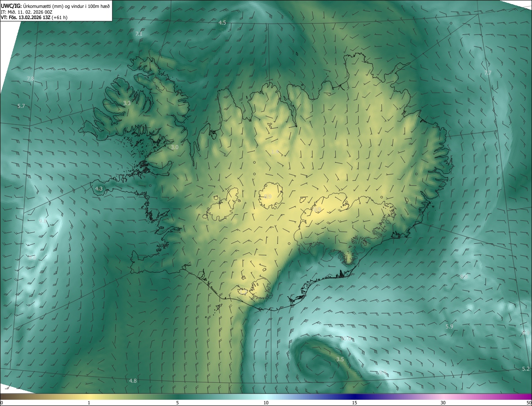The height and width of the screenshot is (406, 532).
Task: Click the dark blue color bar segment above 15
Action: [355, 396]
